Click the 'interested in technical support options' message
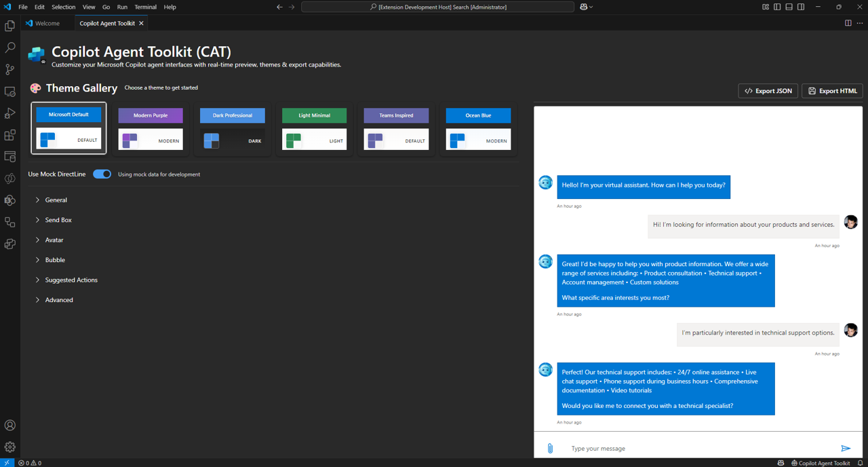The image size is (868, 467). tap(758, 333)
